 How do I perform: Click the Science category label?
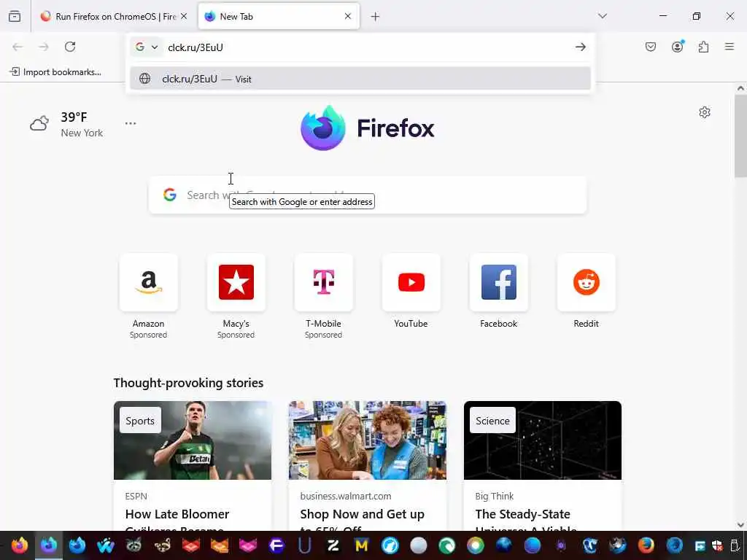(x=492, y=421)
